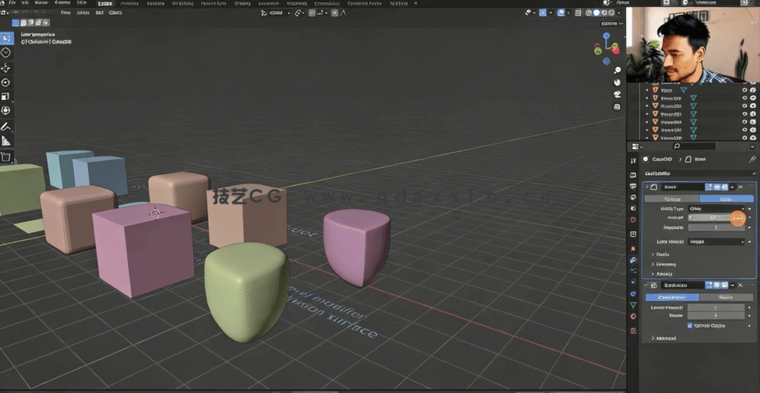Collapse the Bevel modifier panel
760x393 pixels.
point(647,187)
